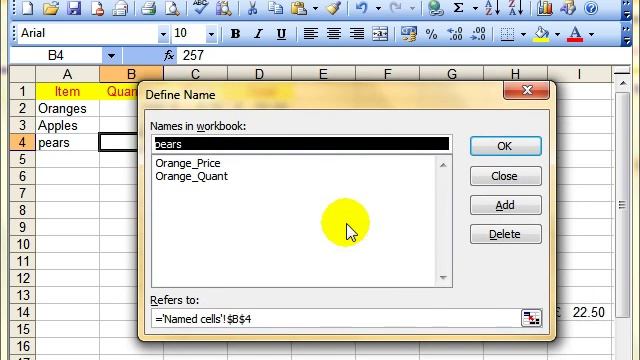Open Print Preview with the magnifier page icon
The image size is (640, 360).
pyautogui.click(x=172, y=8)
